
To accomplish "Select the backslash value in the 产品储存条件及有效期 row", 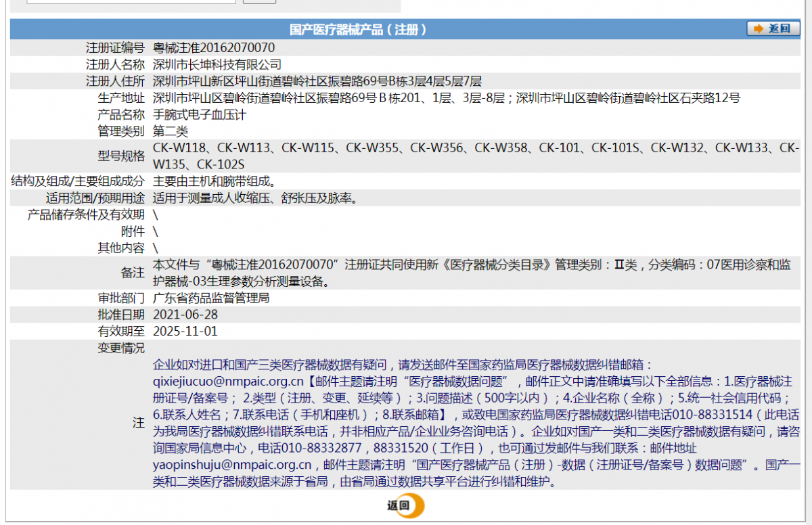I will pos(156,215).
